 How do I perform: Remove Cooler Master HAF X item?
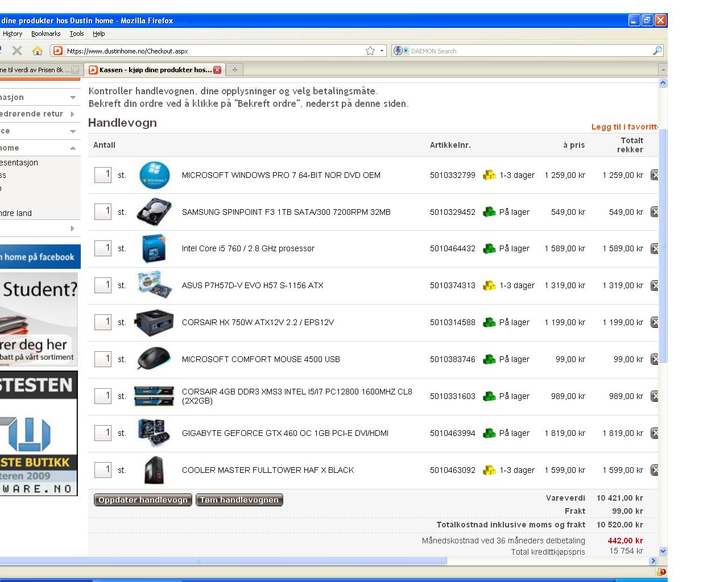point(655,470)
